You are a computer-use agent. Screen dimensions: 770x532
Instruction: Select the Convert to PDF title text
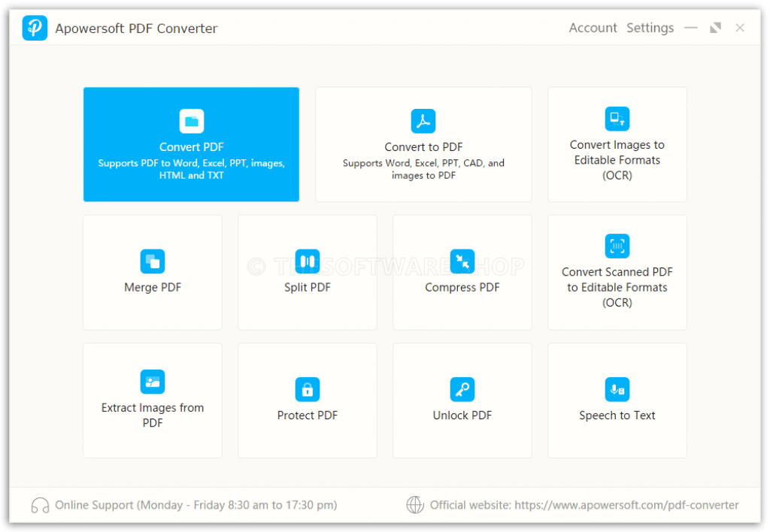pos(423,147)
